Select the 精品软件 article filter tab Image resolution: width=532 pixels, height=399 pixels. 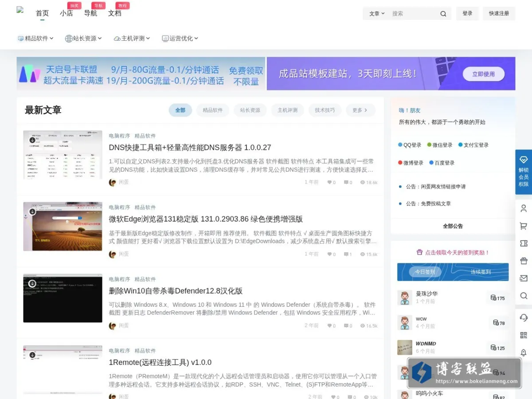pos(213,110)
